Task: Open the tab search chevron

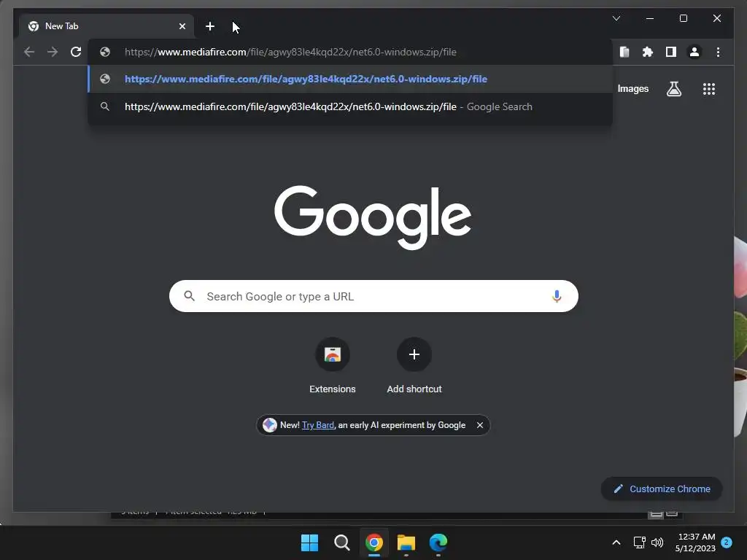Action: (616, 18)
